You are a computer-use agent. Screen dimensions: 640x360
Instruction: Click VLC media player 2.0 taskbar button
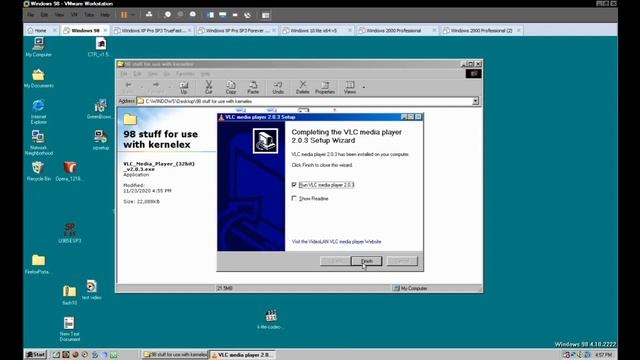pos(243,355)
